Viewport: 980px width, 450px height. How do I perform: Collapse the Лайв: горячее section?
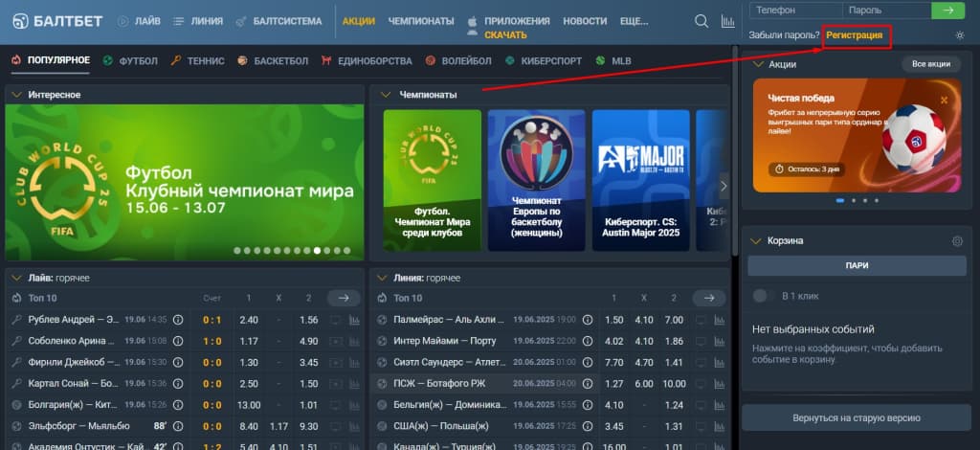tap(16, 278)
